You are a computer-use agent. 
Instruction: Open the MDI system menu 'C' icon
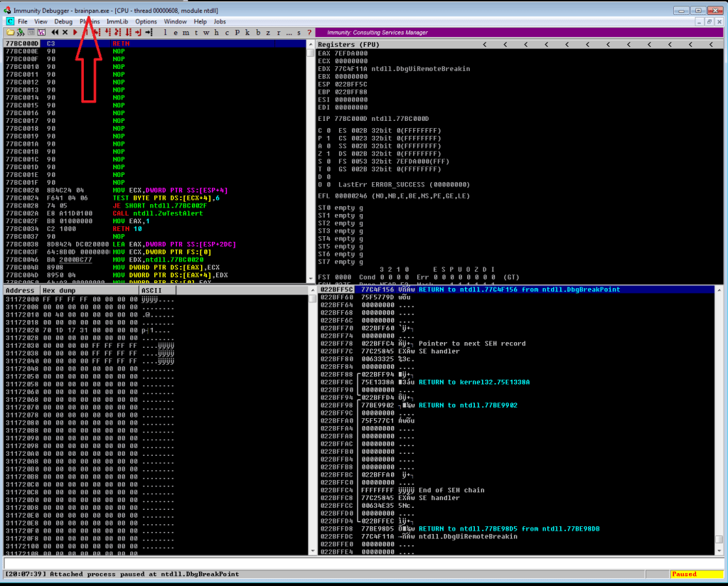10,21
